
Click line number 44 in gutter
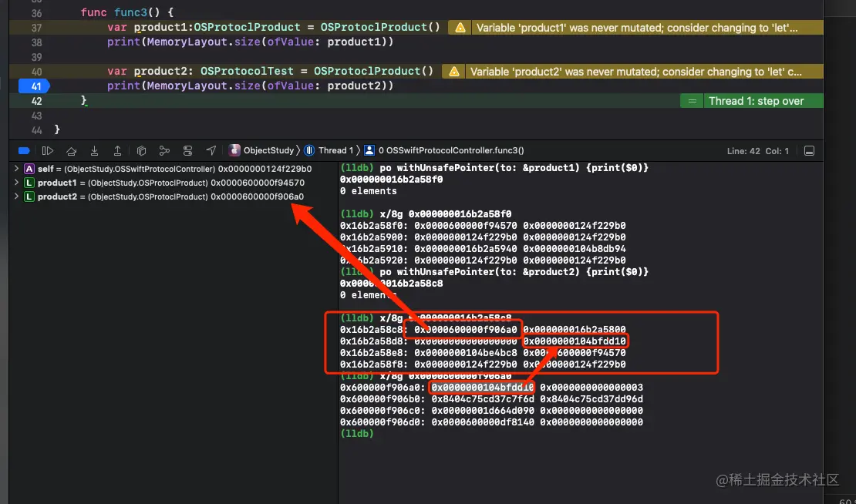click(36, 129)
